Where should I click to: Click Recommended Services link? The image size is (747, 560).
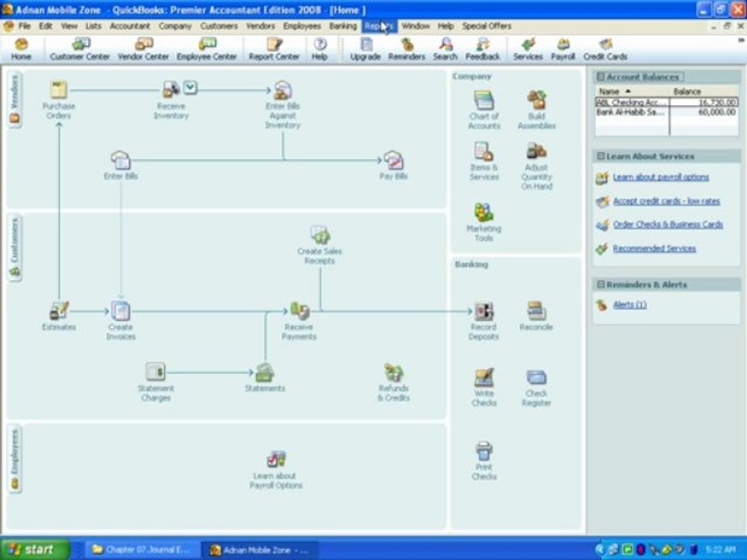pos(654,248)
